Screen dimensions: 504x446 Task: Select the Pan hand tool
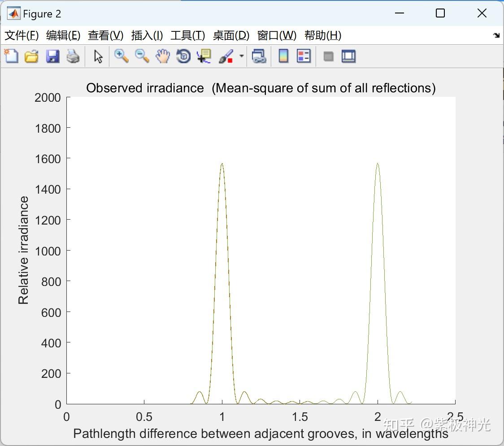tap(163, 56)
